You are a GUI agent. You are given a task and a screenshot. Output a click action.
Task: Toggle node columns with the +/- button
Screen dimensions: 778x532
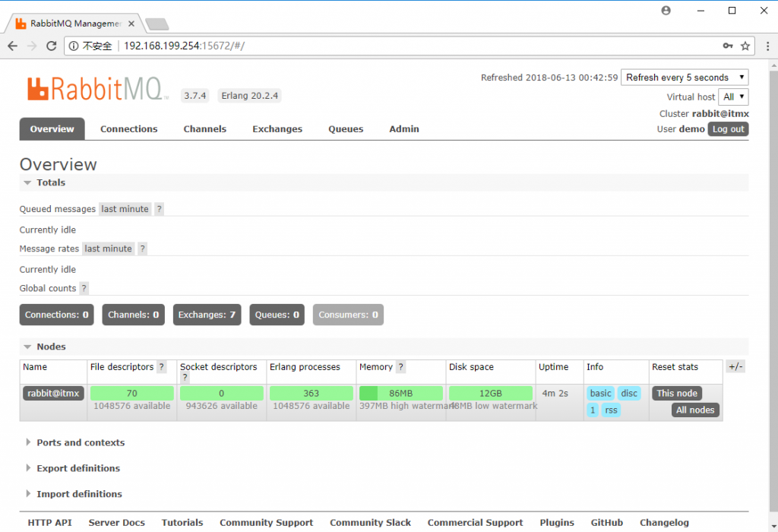735,367
